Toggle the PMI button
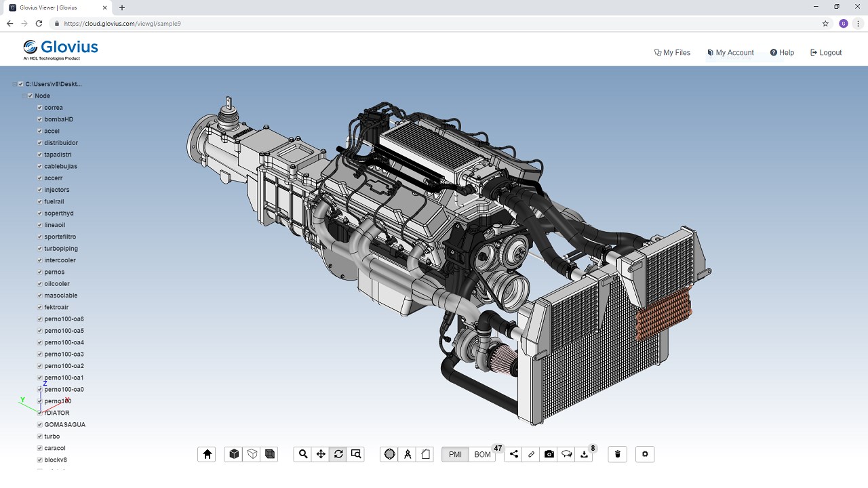 coord(455,454)
